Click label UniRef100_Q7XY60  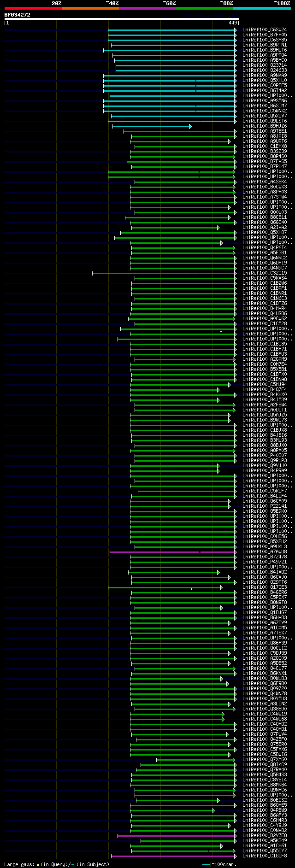[265, 760]
